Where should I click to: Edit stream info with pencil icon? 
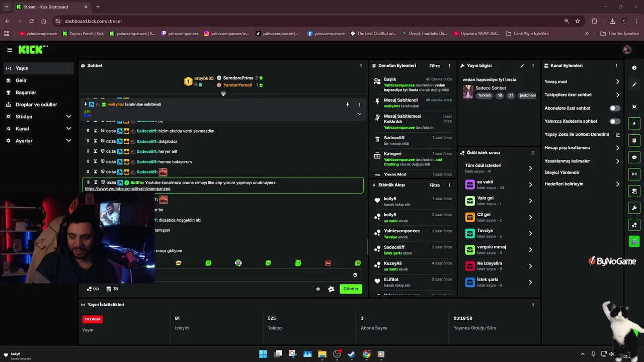pyautogui.click(x=522, y=66)
